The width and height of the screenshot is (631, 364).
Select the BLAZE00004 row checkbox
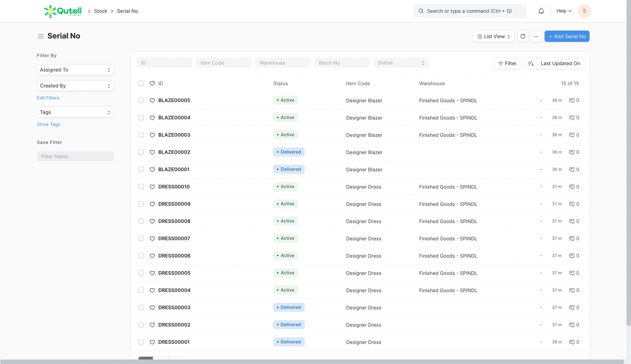[x=141, y=118]
